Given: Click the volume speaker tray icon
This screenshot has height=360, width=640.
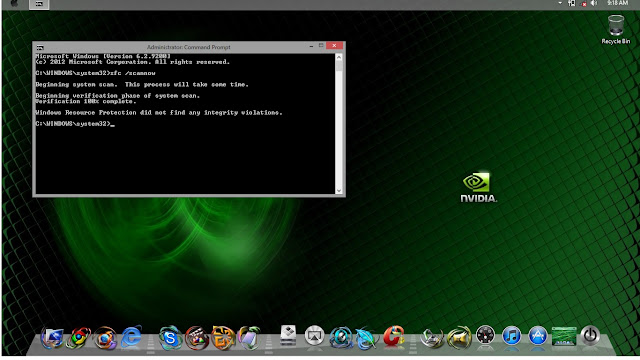Looking at the screenshot, I should 594,4.
